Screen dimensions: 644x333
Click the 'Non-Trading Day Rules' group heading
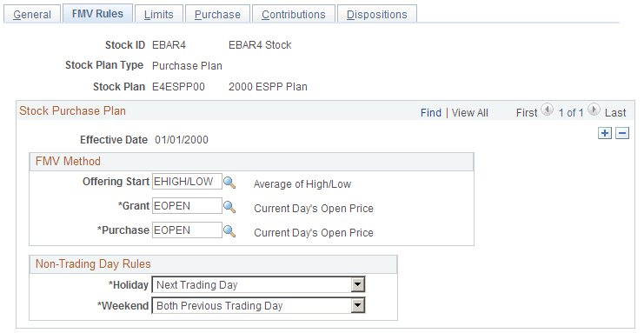93,264
